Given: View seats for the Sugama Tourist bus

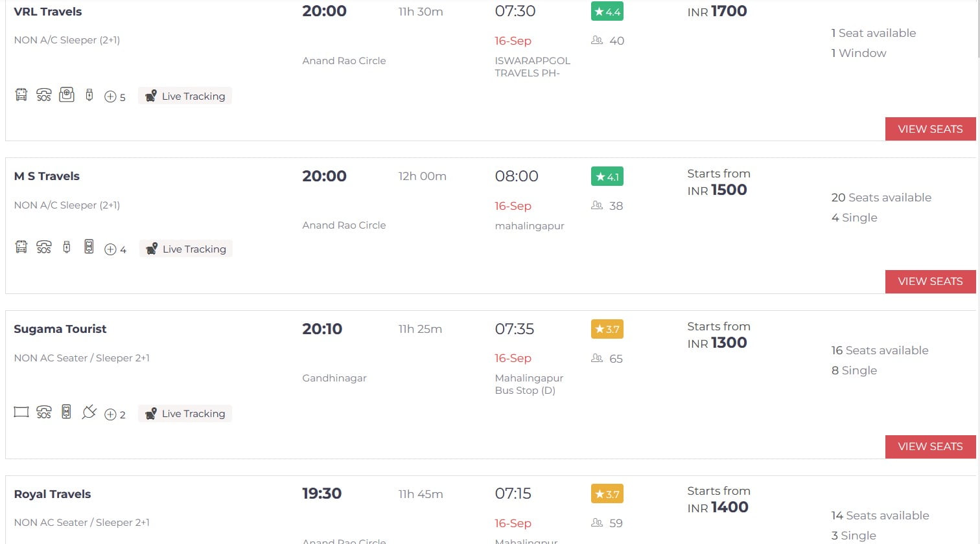Looking at the screenshot, I should pos(930,447).
